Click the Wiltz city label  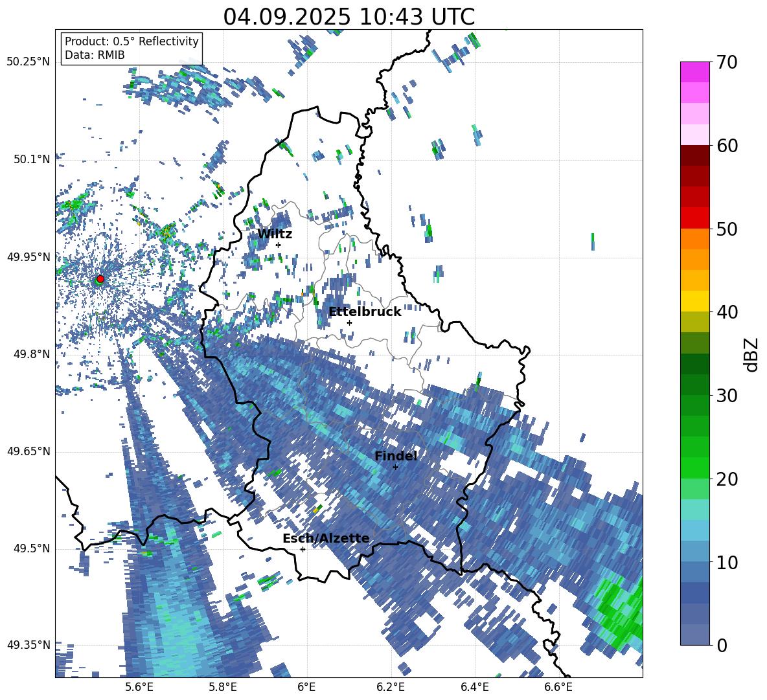click(x=275, y=234)
